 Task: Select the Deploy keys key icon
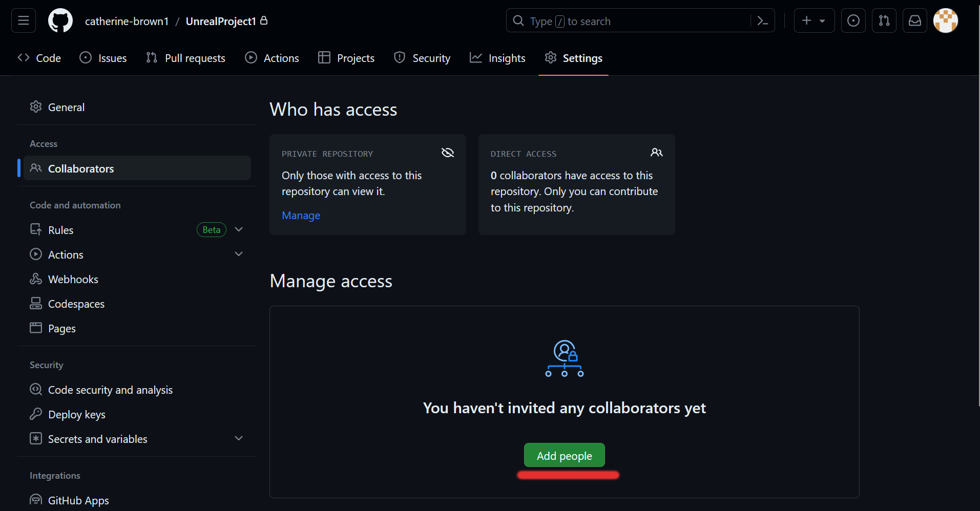click(x=35, y=414)
